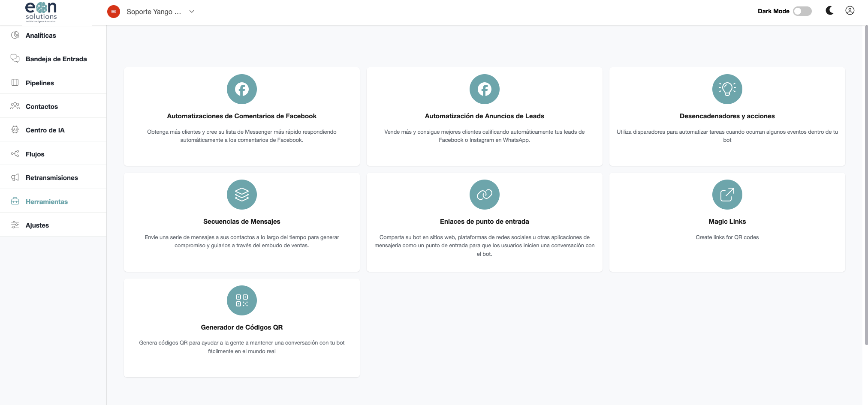Click Facebook icon for Anuncios de Leads
The image size is (868, 405).
(x=485, y=89)
